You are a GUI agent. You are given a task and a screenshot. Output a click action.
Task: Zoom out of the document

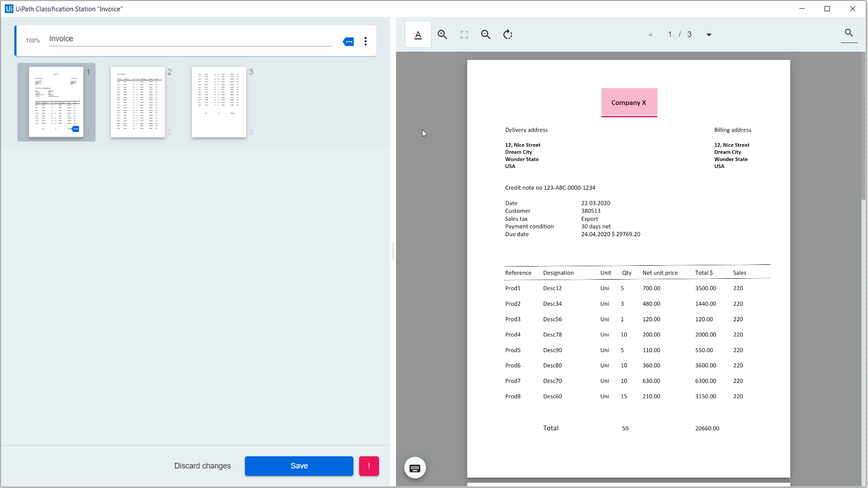tap(486, 35)
